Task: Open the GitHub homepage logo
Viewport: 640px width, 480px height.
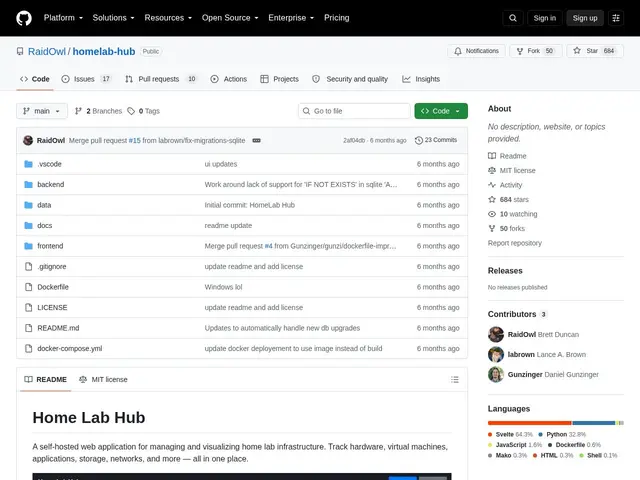Action: pyautogui.click(x=24, y=18)
